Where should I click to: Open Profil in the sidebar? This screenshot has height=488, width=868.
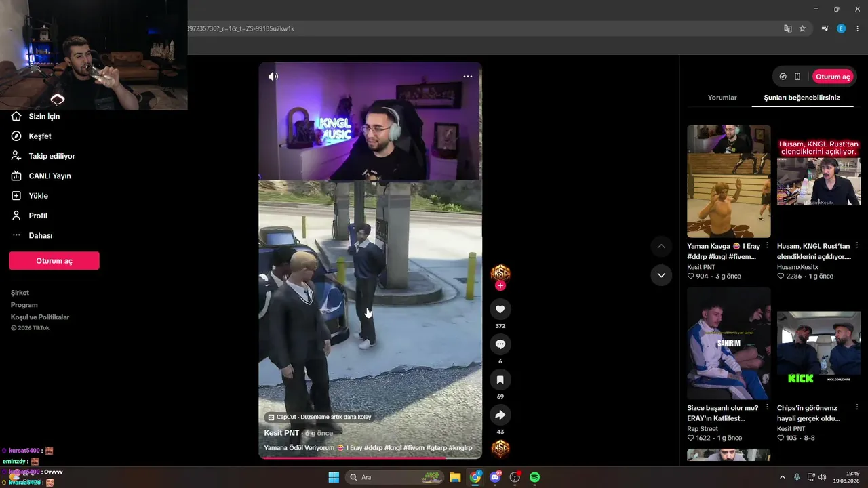(38, 216)
